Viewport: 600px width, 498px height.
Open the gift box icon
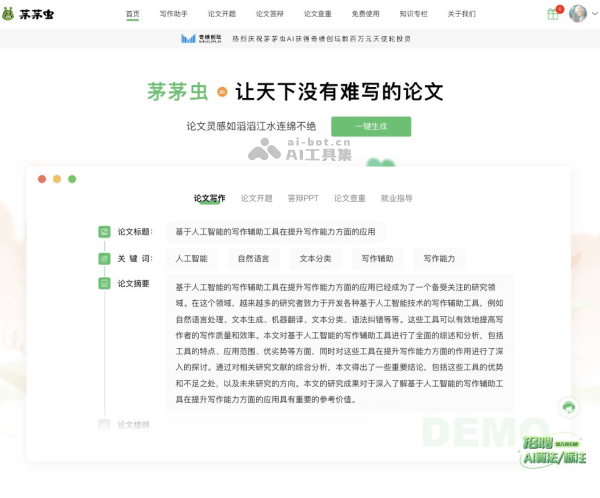[552, 14]
